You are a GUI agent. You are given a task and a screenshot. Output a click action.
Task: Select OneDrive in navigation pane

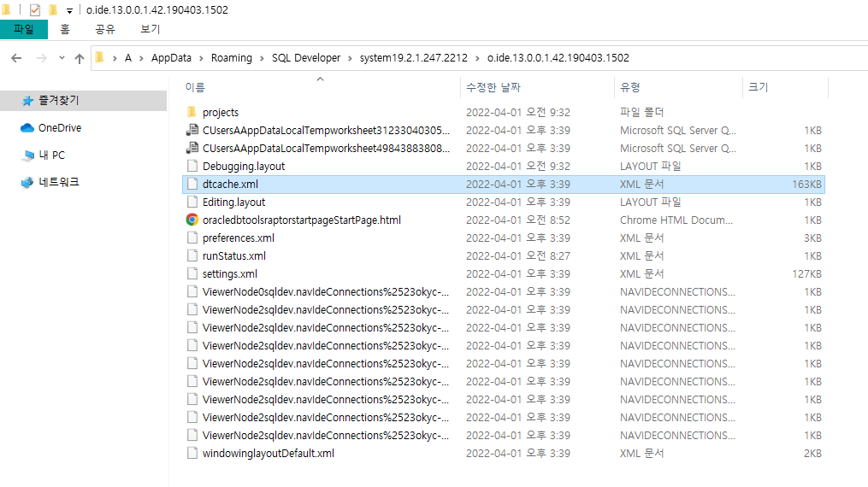coord(60,127)
